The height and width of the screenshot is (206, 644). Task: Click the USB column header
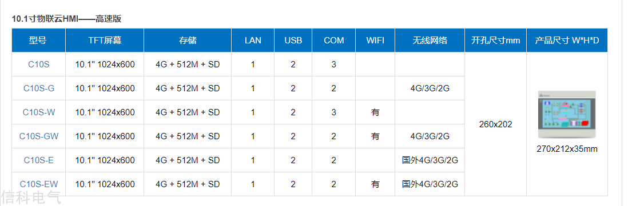coord(293,41)
